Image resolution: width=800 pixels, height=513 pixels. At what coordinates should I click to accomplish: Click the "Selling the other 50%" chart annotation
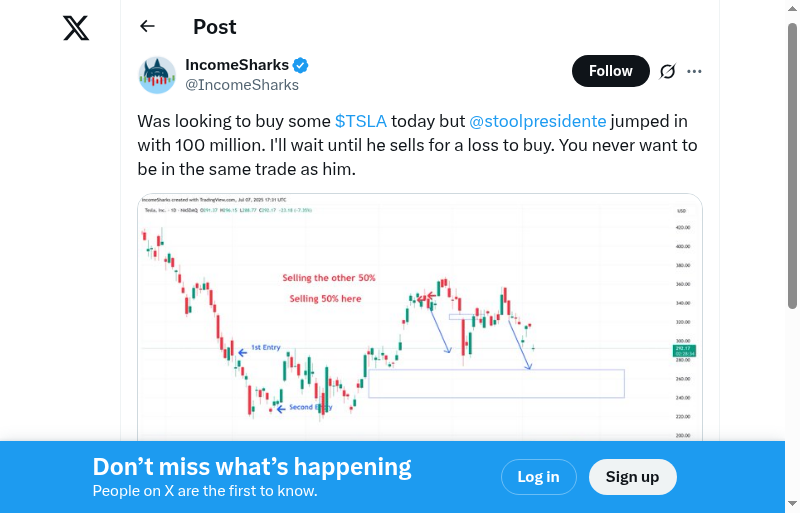pos(330,277)
